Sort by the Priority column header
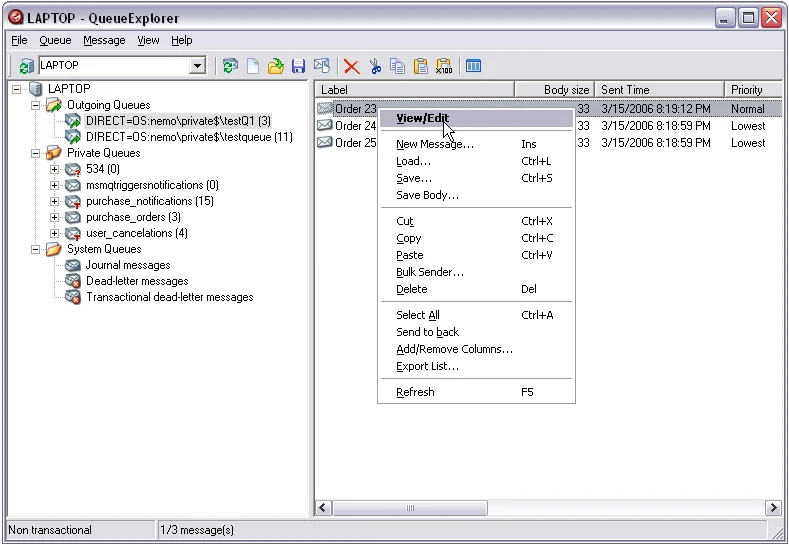This screenshot has height=545, width=789. pyautogui.click(x=753, y=90)
